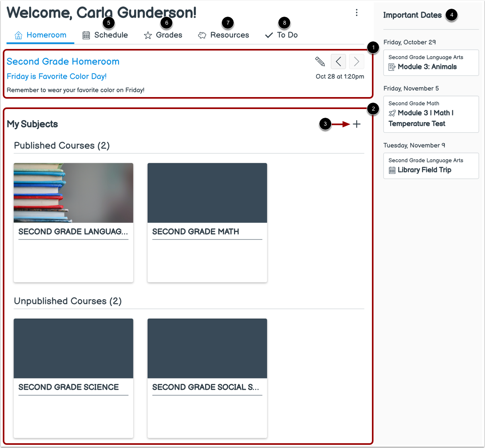Click the My Subjects heading

coord(32,124)
